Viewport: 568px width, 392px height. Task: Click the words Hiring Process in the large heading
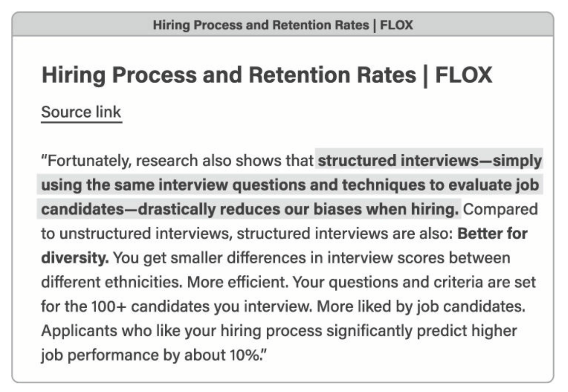pos(119,75)
